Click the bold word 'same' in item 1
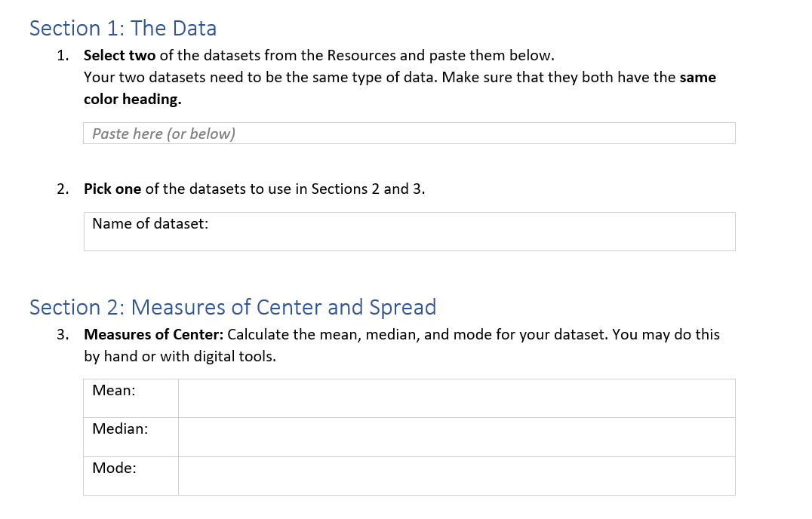This screenshot has width=812, height=519. coord(697,77)
